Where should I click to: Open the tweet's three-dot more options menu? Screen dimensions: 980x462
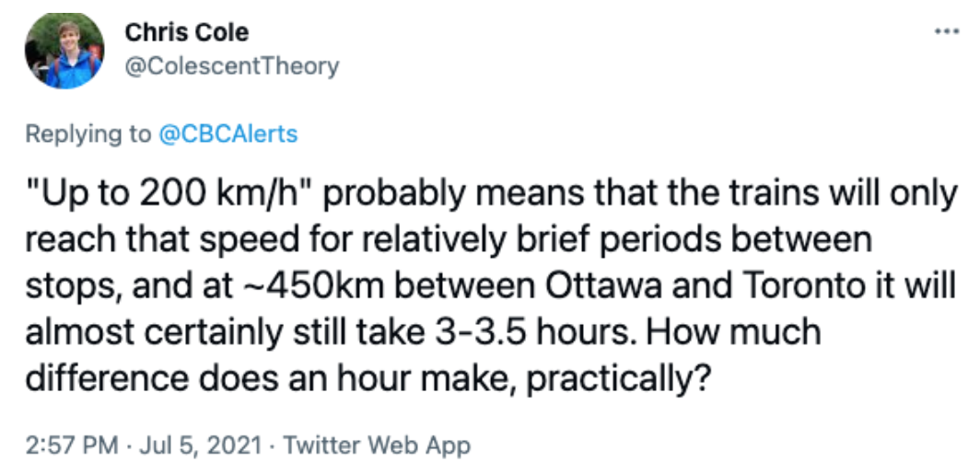tap(946, 32)
